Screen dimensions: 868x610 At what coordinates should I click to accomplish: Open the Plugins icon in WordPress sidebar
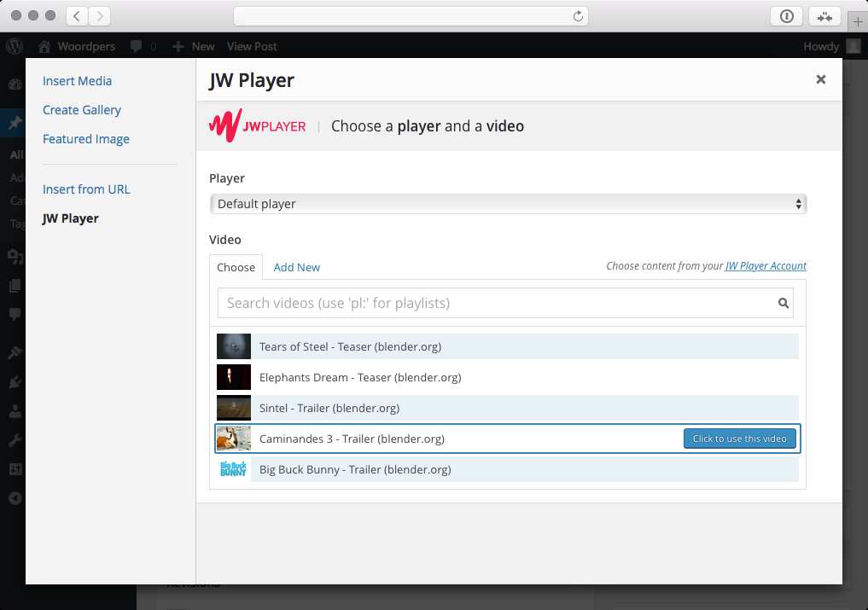pos(15,382)
